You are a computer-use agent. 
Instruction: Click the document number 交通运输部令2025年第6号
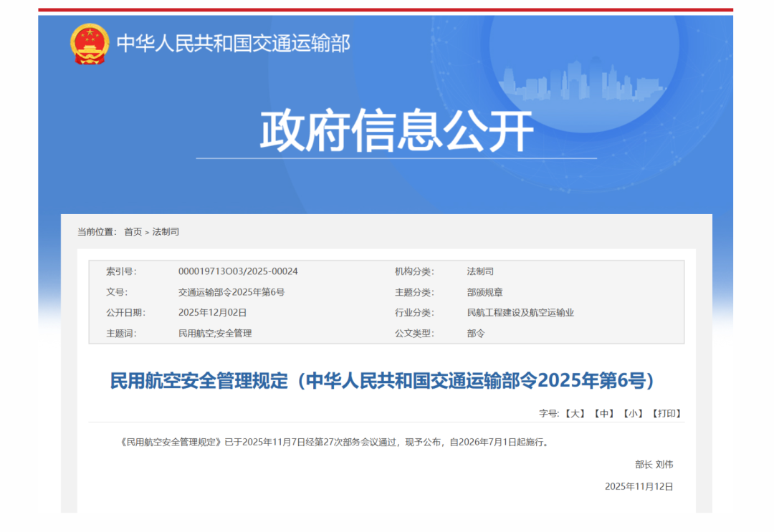(x=231, y=292)
